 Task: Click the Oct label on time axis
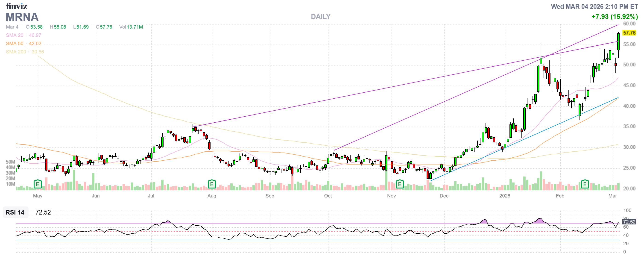tap(328, 196)
